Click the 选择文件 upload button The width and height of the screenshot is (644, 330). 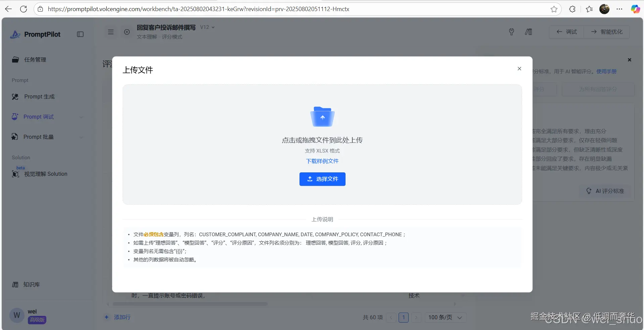(x=322, y=179)
